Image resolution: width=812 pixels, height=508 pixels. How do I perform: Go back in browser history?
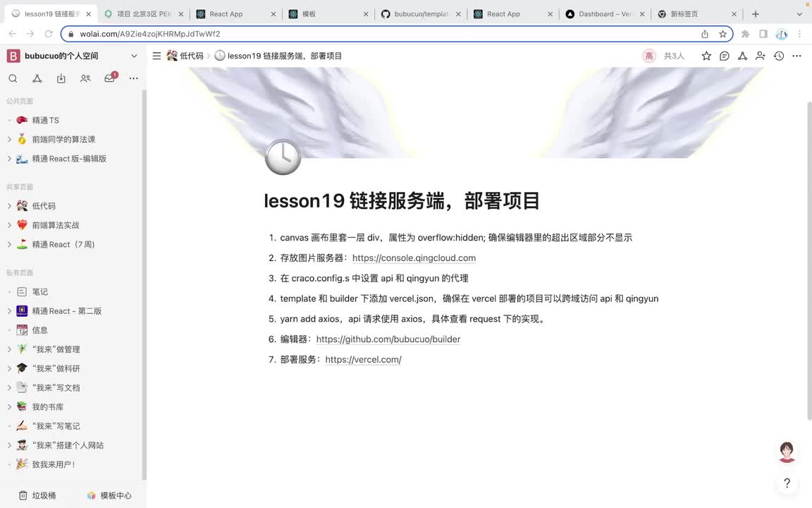tap(13, 34)
